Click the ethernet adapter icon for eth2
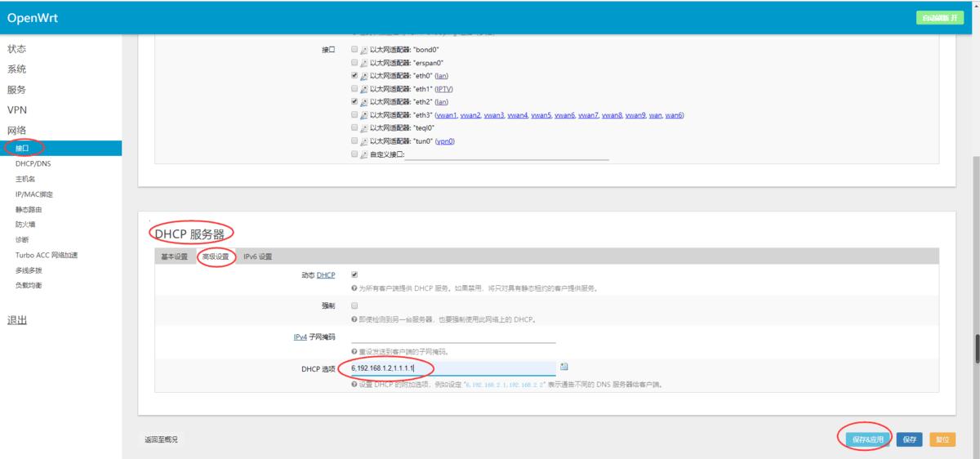Screen dimensions: 980x459 click(364, 102)
